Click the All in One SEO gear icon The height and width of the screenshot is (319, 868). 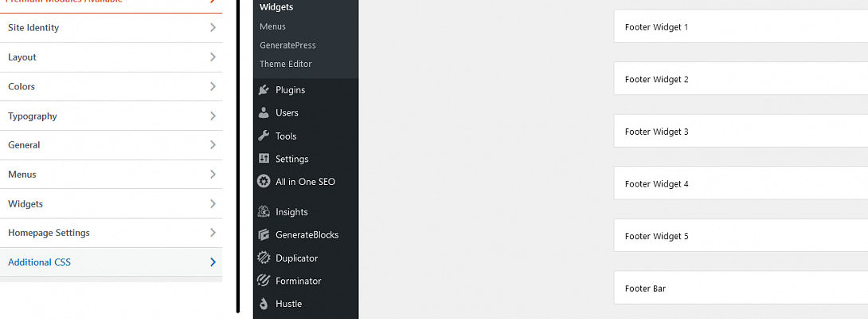(264, 181)
